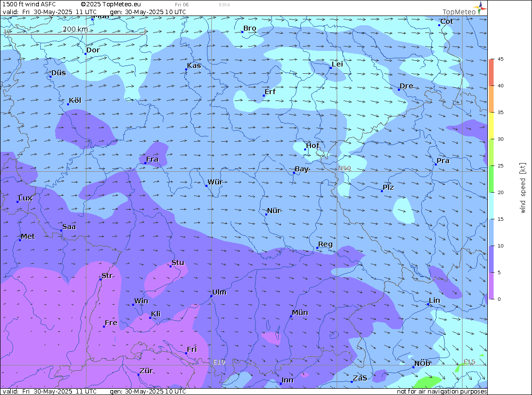This screenshot has width=532, height=395.
Task: Click the Win city label
Action: [x=141, y=301]
